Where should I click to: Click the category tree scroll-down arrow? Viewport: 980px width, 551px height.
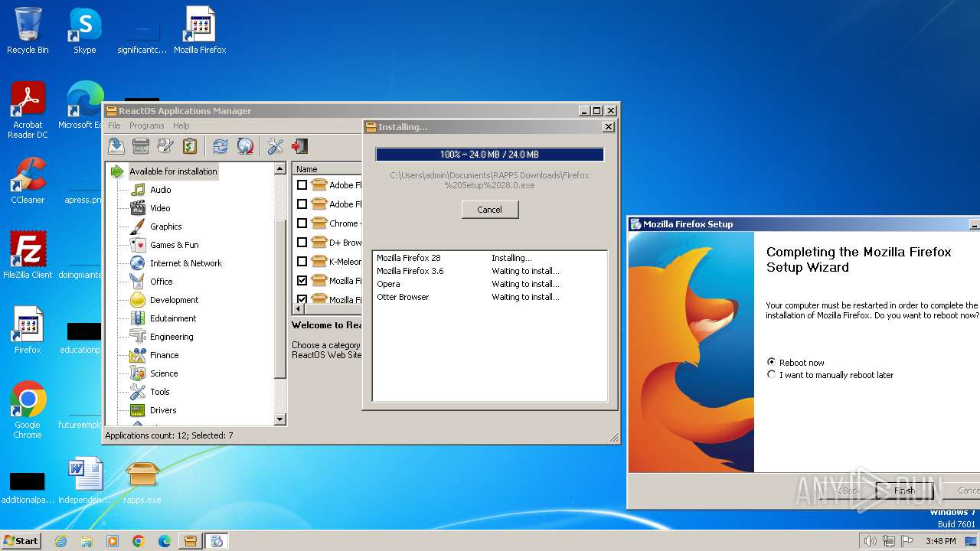(x=279, y=419)
